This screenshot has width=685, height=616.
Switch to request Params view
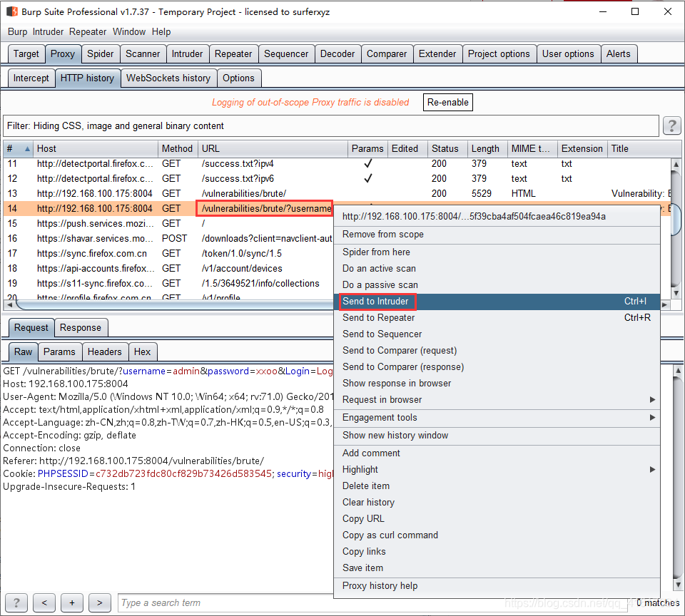pos(59,352)
